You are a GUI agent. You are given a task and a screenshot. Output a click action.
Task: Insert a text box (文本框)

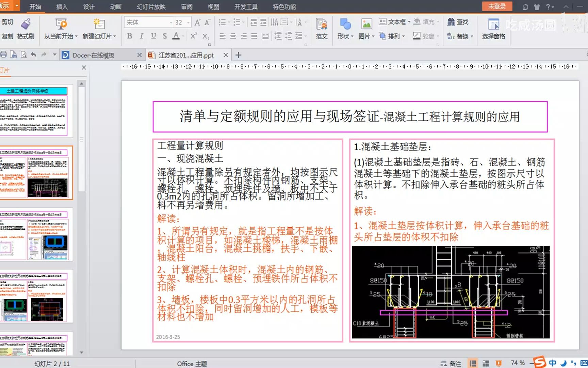pyautogui.click(x=395, y=22)
